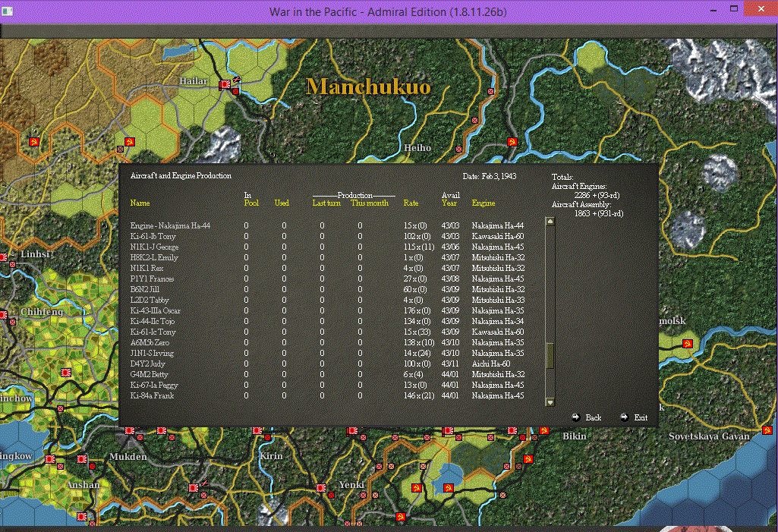Select the Engine - Nakajima Ha-44 row

(x=327, y=226)
